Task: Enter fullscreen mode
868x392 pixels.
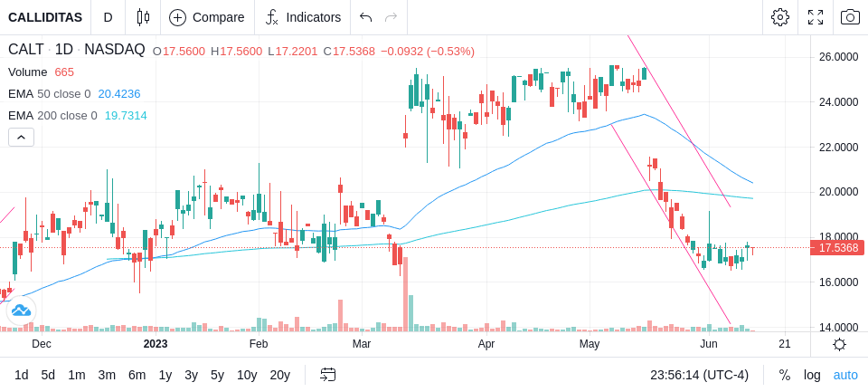Action: (816, 17)
